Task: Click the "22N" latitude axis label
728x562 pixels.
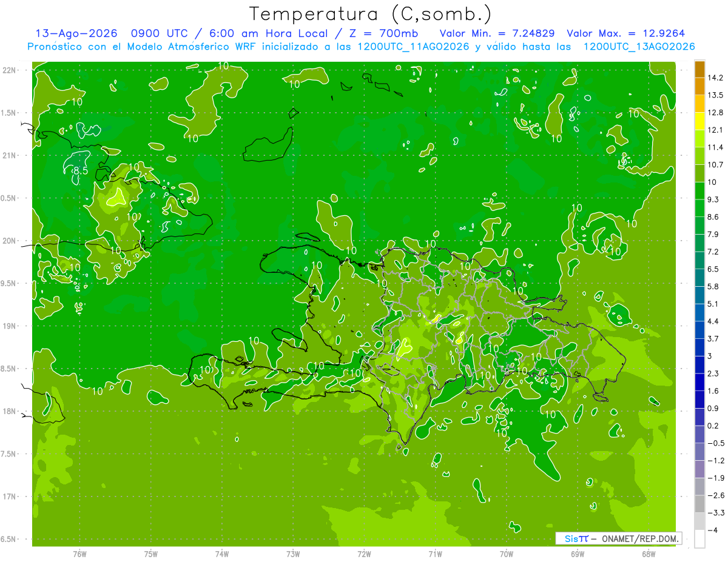Action: [10, 70]
